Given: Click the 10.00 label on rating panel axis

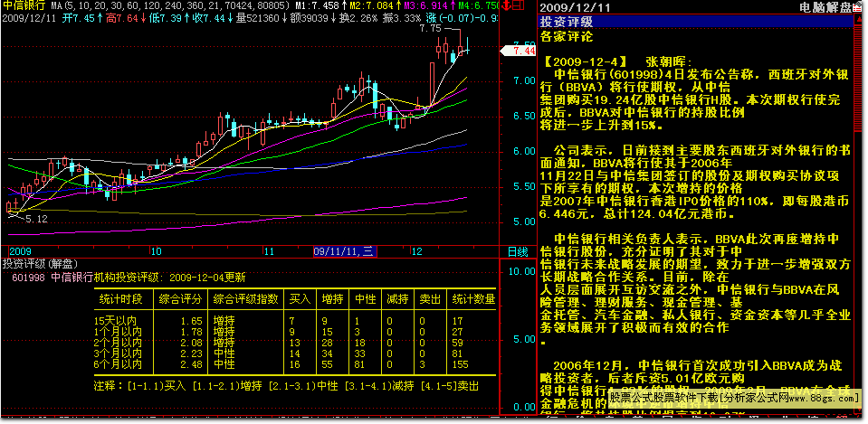Looking at the screenshot, I should pos(521,271).
